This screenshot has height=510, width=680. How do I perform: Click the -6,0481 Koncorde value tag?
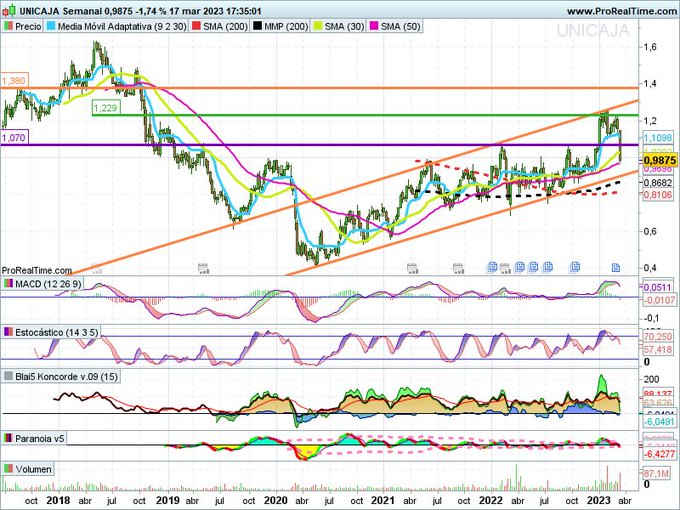tap(658, 422)
